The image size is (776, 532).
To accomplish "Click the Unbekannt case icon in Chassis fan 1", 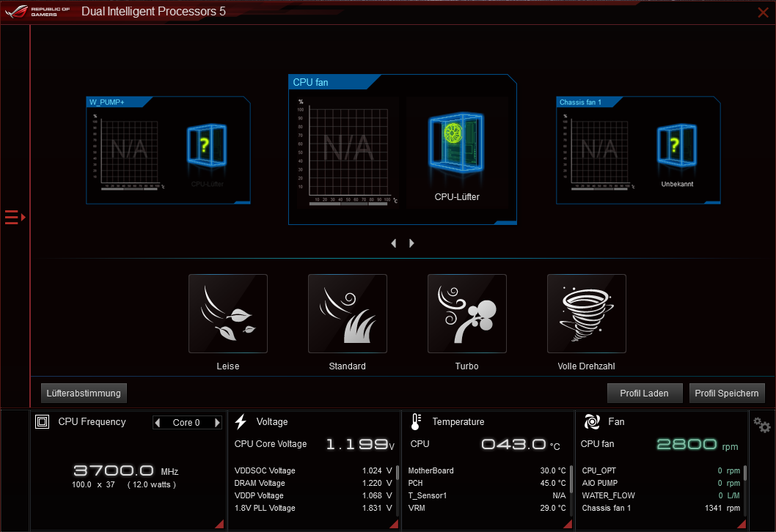I will pyautogui.click(x=676, y=145).
